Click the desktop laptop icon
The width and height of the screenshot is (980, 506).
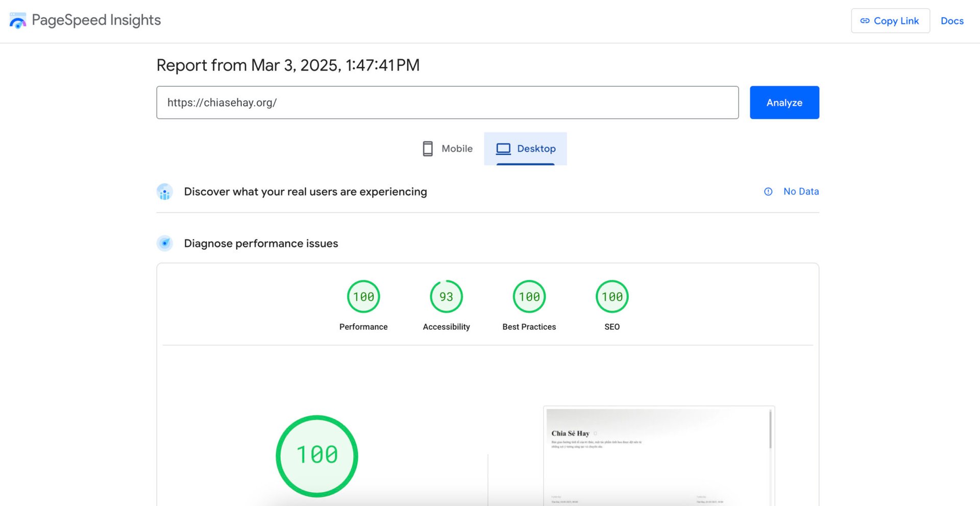pyautogui.click(x=503, y=149)
